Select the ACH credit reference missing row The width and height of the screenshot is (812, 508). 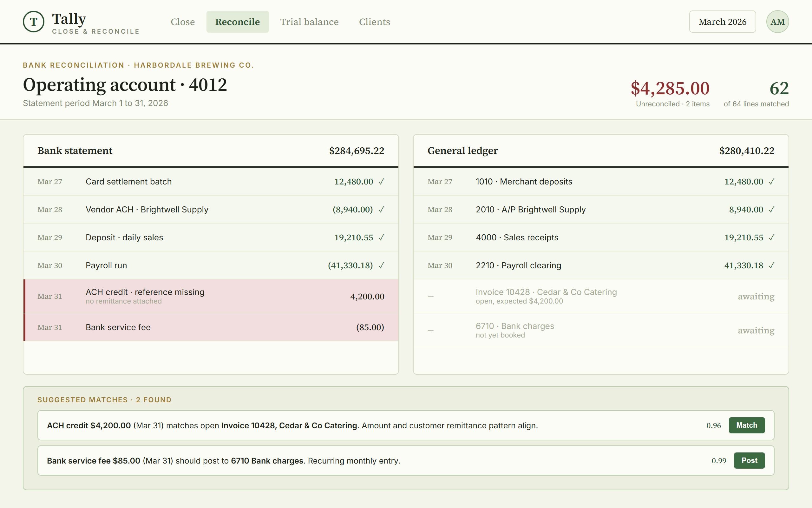pyautogui.click(x=211, y=296)
